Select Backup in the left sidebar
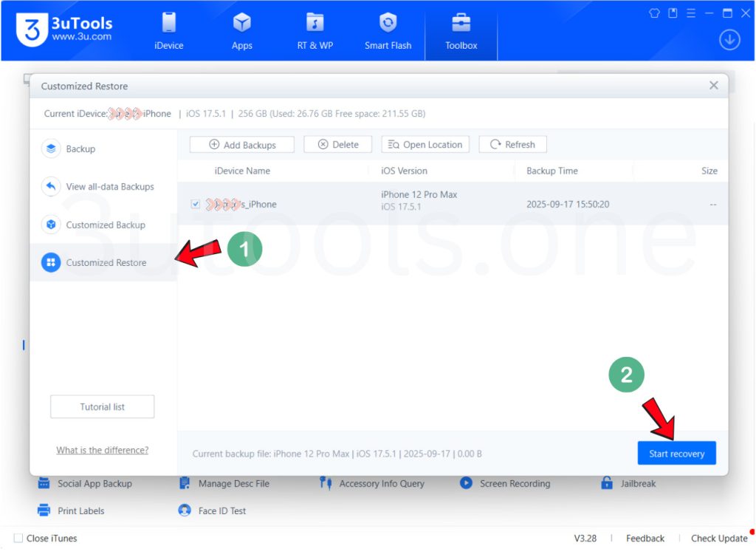The width and height of the screenshot is (756, 560). [x=80, y=148]
